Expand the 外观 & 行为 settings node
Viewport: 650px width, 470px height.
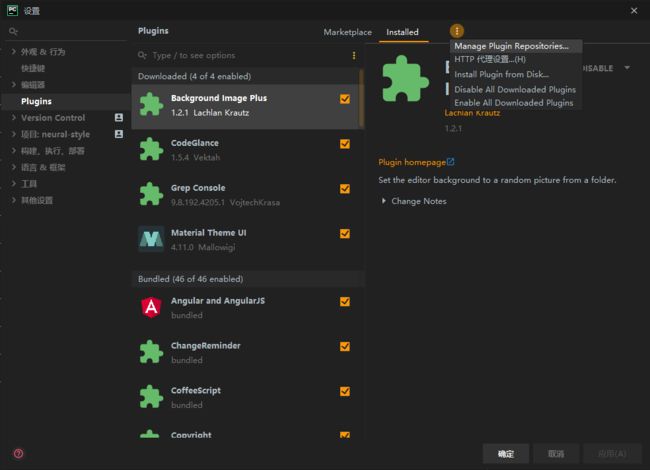[14, 51]
